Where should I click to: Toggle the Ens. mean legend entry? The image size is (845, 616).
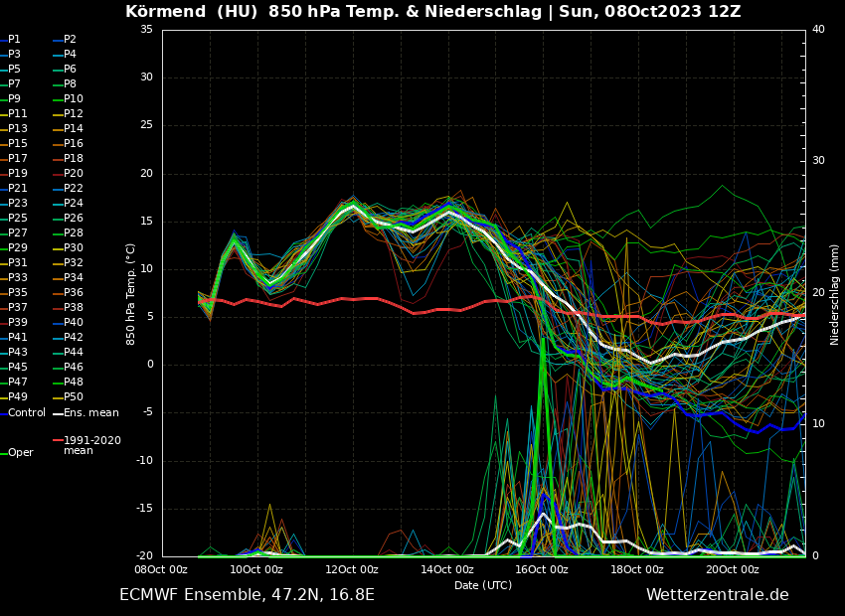point(90,412)
